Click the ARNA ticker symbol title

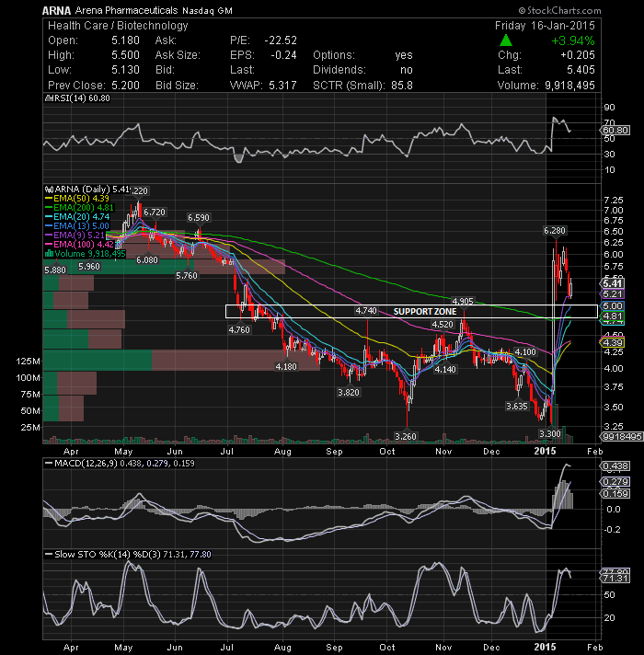pos(56,11)
